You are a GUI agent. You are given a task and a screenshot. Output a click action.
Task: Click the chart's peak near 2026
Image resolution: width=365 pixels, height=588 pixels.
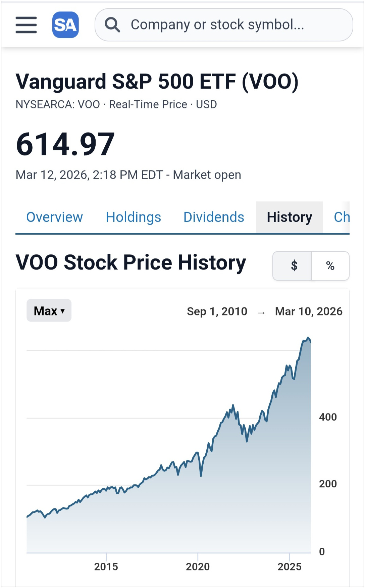[308, 338]
